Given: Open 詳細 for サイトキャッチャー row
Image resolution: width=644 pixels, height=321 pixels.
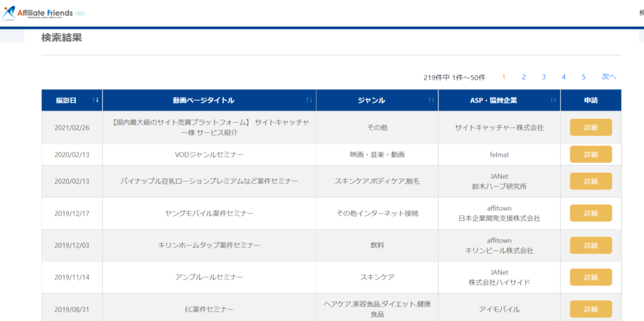Looking at the screenshot, I should 591,127.
